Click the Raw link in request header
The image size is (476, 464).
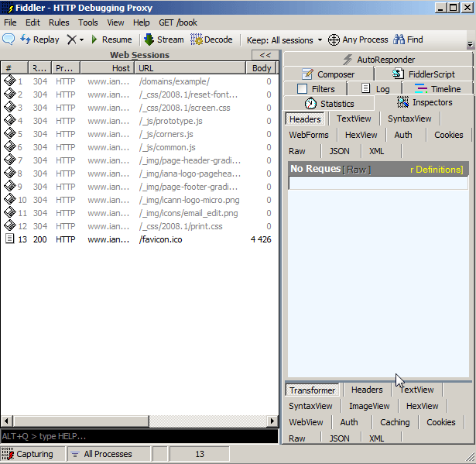357,169
